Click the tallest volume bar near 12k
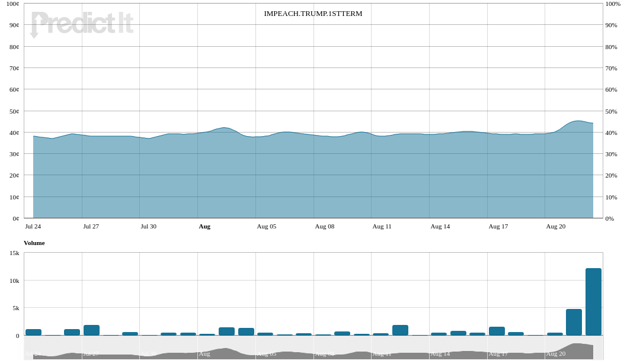The height and width of the screenshot is (364, 627). 593,302
